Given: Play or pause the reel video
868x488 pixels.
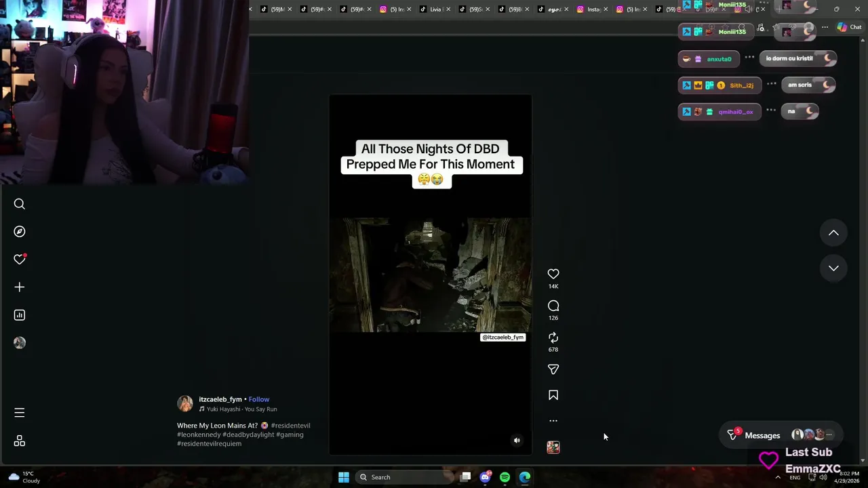Looking at the screenshot, I should tap(431, 274).
